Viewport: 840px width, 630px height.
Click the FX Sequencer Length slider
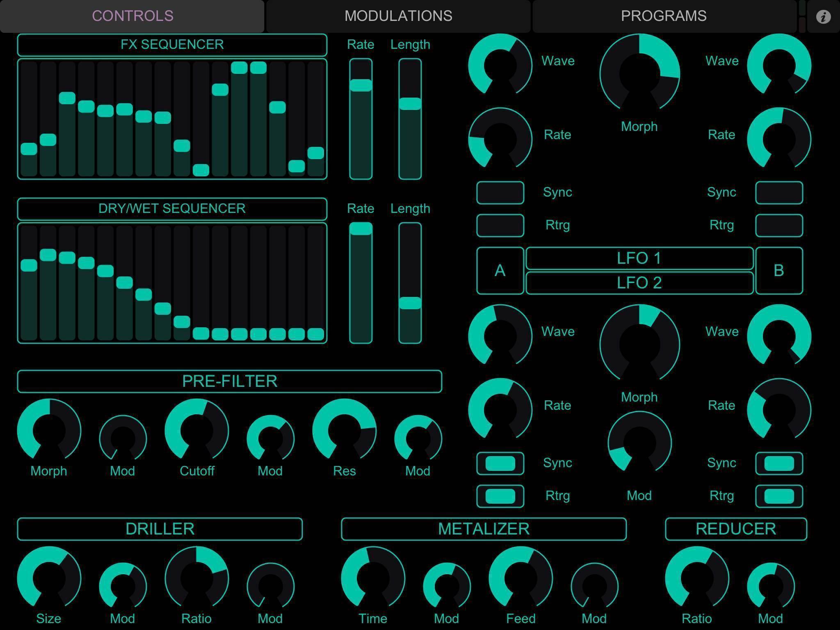(x=410, y=119)
